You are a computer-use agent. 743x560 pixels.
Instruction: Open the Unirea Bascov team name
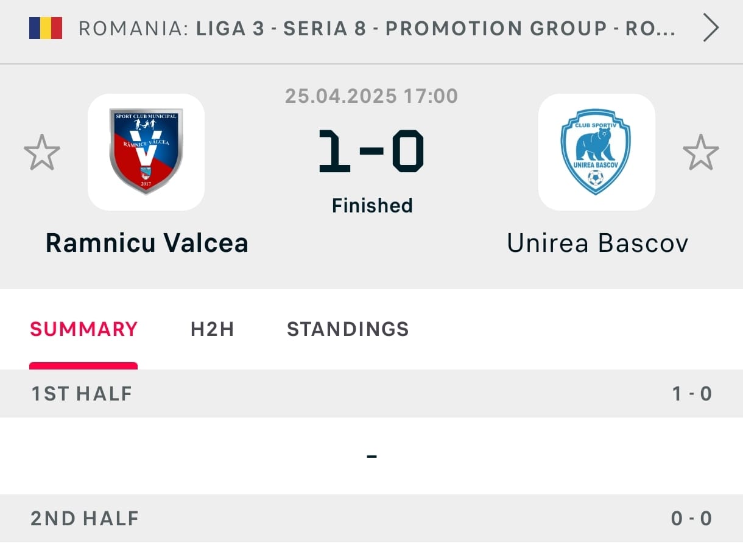[x=597, y=243]
